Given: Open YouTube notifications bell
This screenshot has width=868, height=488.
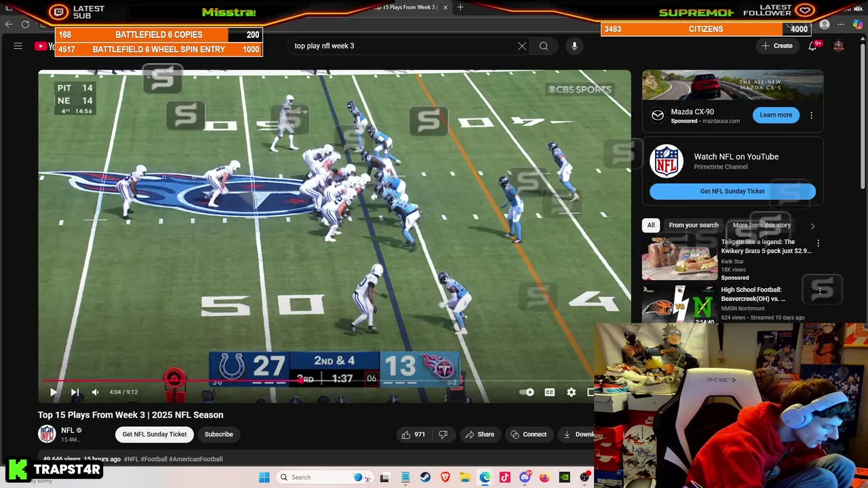Looking at the screenshot, I should pos(812,46).
